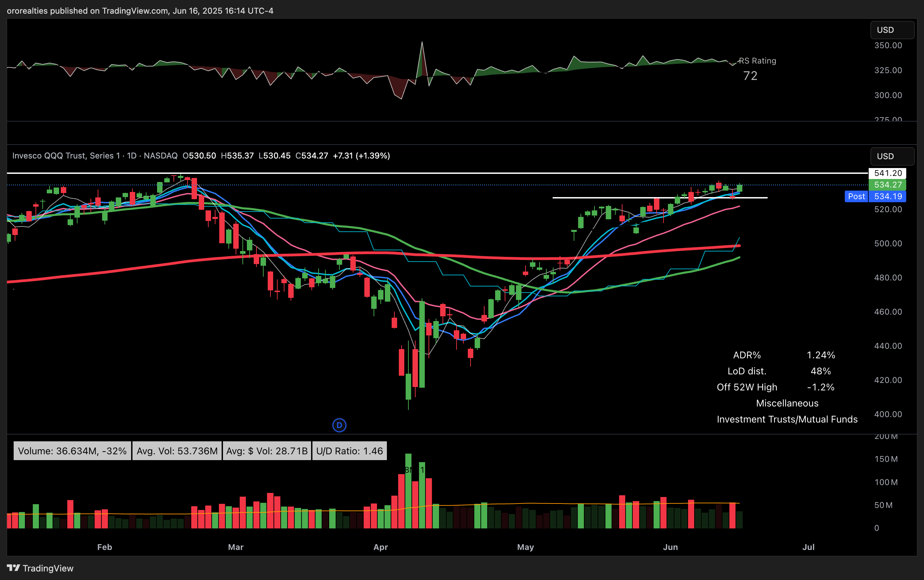The image size is (924, 580).
Task: Click the Feb label on time axis
Action: pos(105,547)
